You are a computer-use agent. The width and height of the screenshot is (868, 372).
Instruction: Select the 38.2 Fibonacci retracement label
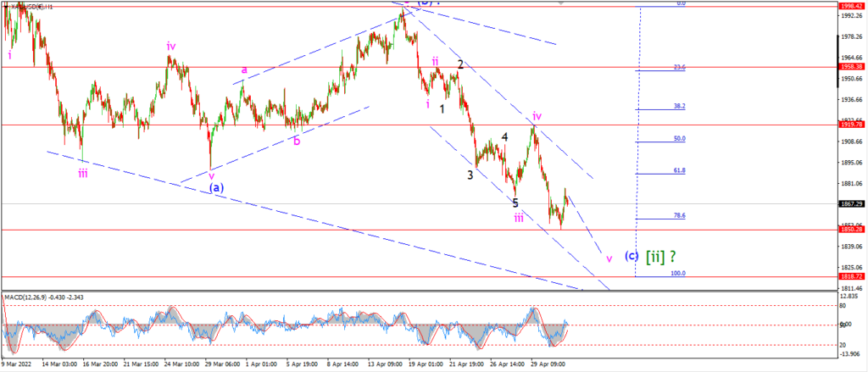tap(680, 106)
